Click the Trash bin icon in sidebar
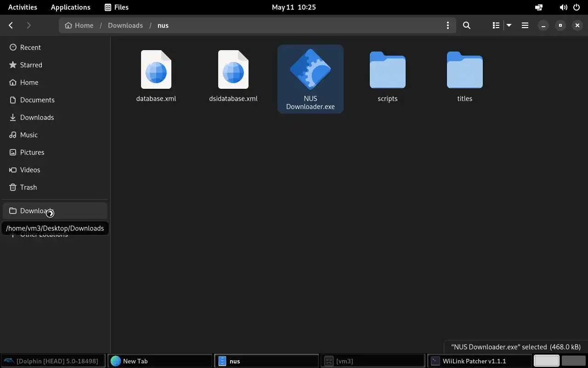 [13, 187]
